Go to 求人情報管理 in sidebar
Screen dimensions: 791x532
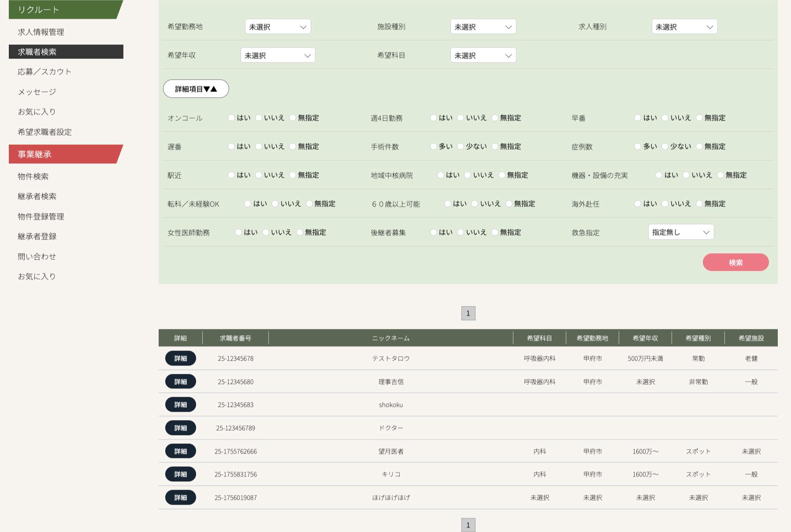point(41,32)
